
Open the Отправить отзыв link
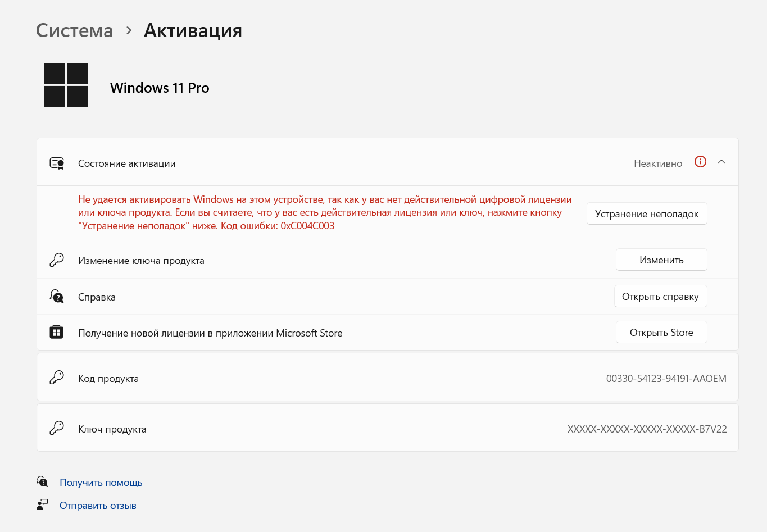click(x=98, y=506)
